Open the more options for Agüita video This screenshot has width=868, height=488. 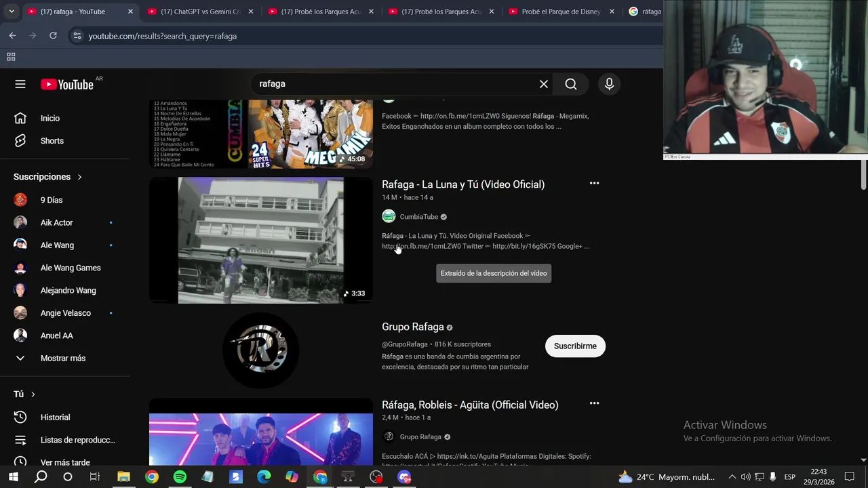tap(594, 404)
